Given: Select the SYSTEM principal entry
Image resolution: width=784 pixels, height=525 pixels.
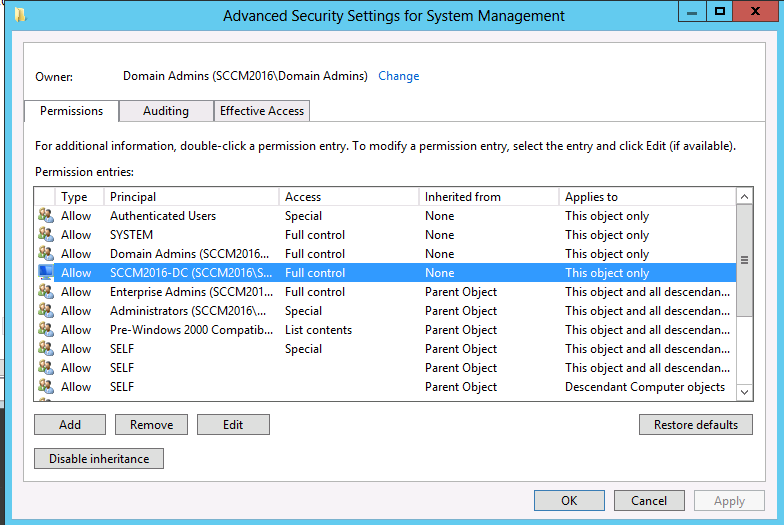Looking at the screenshot, I should [x=132, y=235].
